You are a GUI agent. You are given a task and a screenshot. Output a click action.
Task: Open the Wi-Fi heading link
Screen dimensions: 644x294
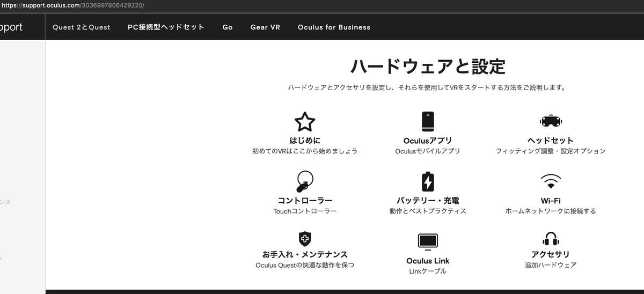[551, 201]
